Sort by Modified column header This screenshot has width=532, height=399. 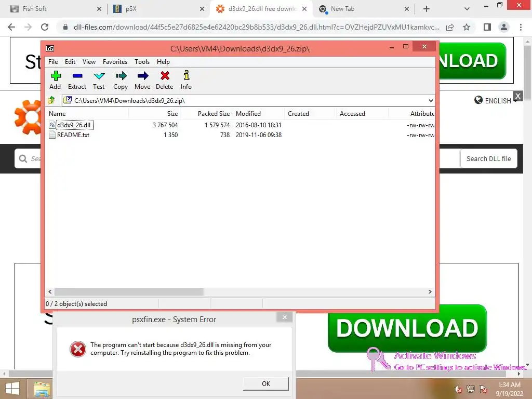tap(259, 114)
